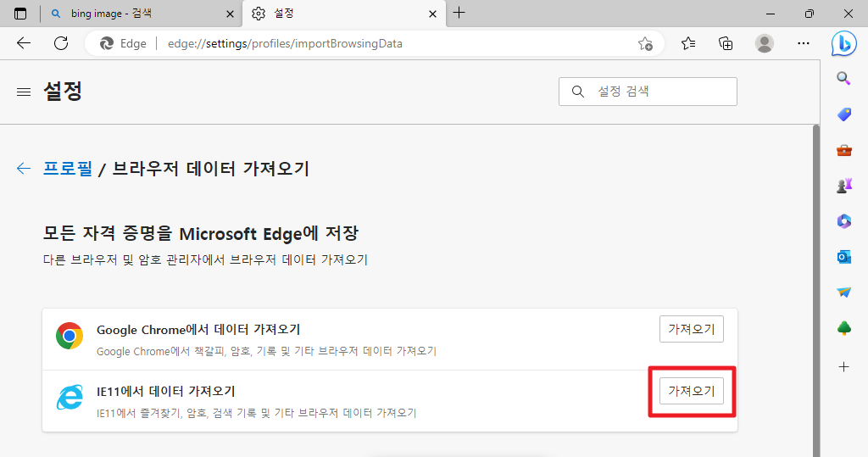This screenshot has width=868, height=457.
Task: Click the Edge logo site info icon
Action: [106, 43]
